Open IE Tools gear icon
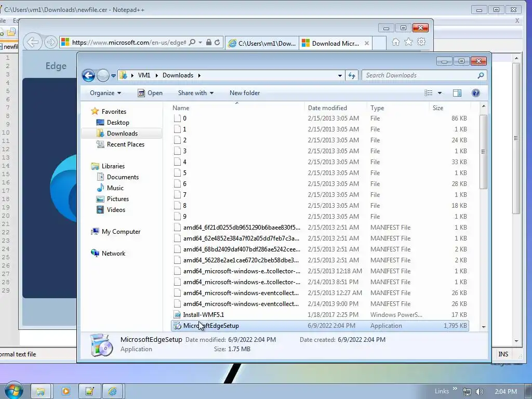The height and width of the screenshot is (399, 532). click(x=421, y=42)
